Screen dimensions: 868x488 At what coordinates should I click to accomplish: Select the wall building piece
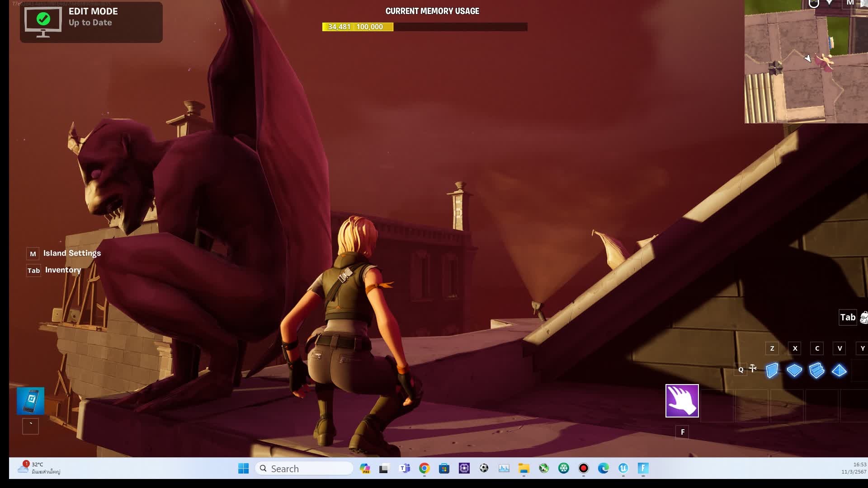[x=772, y=371]
